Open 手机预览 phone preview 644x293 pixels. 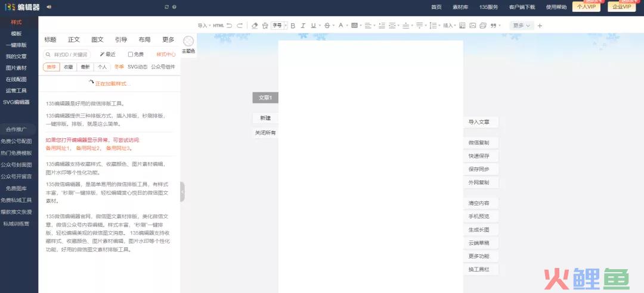[x=481, y=216]
